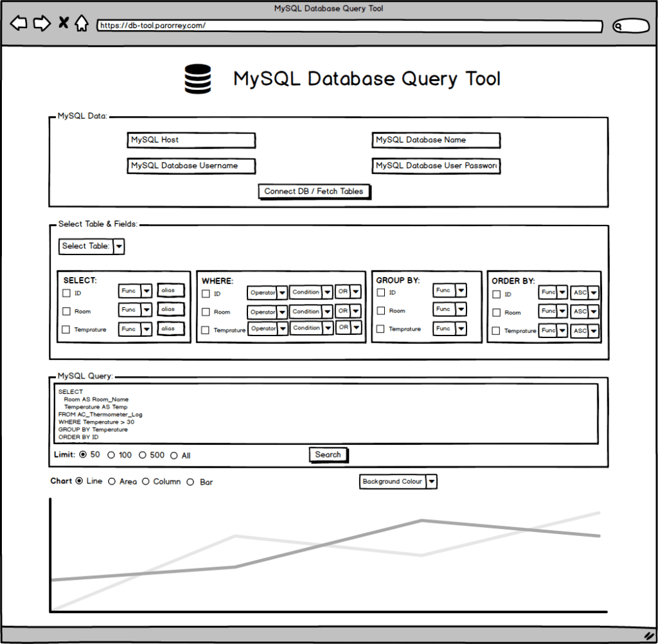Click inside the MySQL Query text area
This screenshot has height=644, width=658.
click(x=326, y=413)
